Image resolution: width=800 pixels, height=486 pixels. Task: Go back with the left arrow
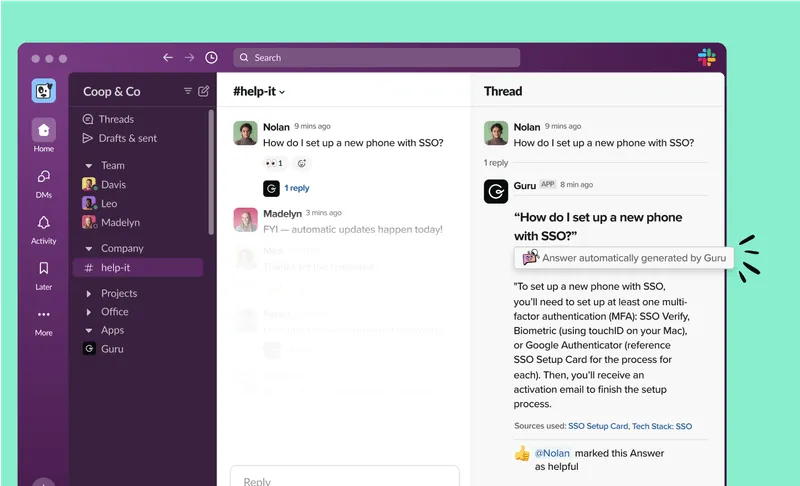click(x=168, y=58)
